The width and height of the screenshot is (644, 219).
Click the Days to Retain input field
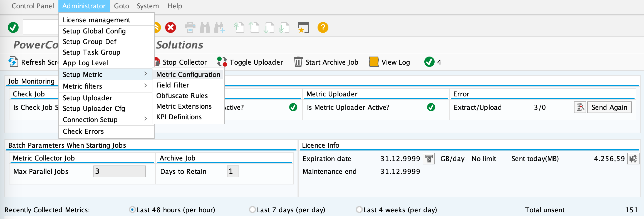point(233,171)
